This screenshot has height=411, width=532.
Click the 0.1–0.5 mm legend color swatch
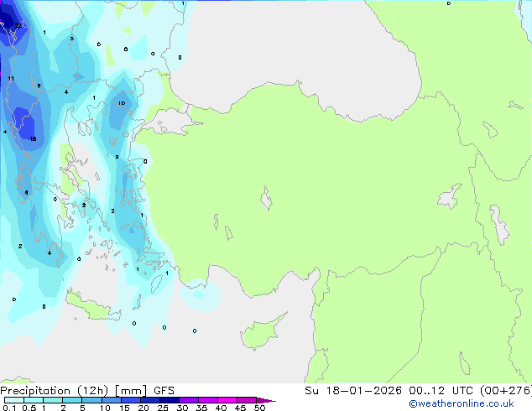(x=14, y=400)
